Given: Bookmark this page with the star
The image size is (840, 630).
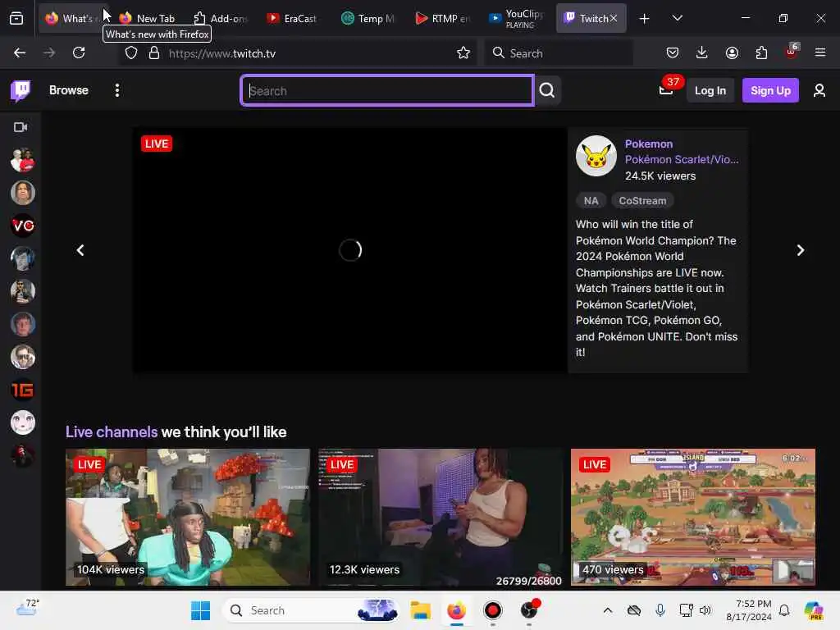Looking at the screenshot, I should tap(463, 53).
